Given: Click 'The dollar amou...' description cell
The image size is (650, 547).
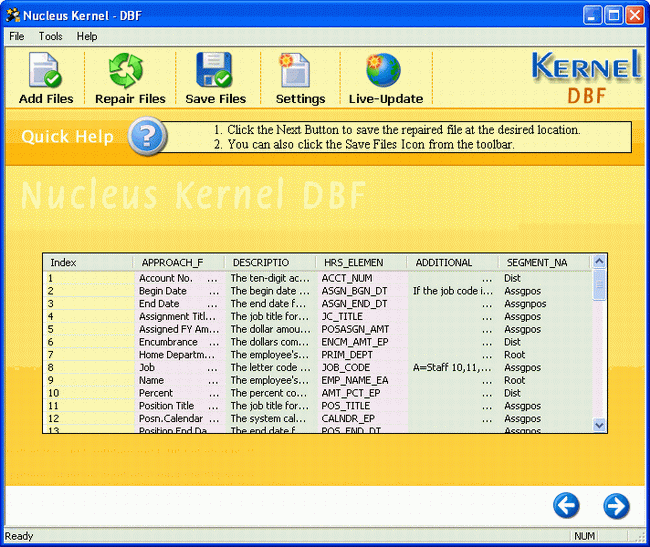Looking at the screenshot, I should [x=271, y=329].
